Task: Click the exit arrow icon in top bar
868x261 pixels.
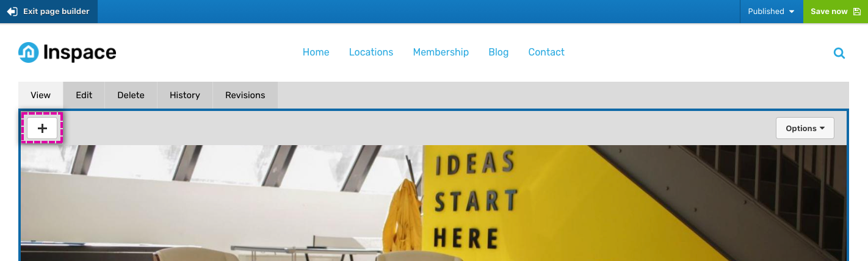Action: (12, 12)
